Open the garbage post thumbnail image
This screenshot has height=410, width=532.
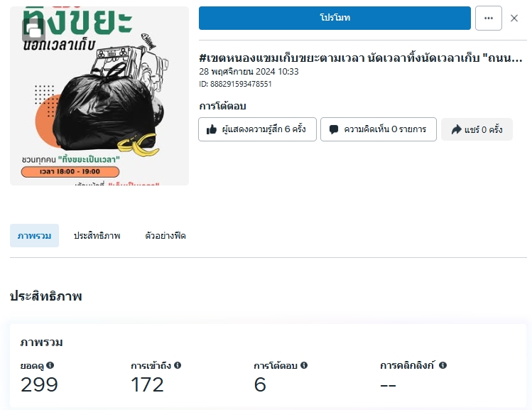(99, 96)
